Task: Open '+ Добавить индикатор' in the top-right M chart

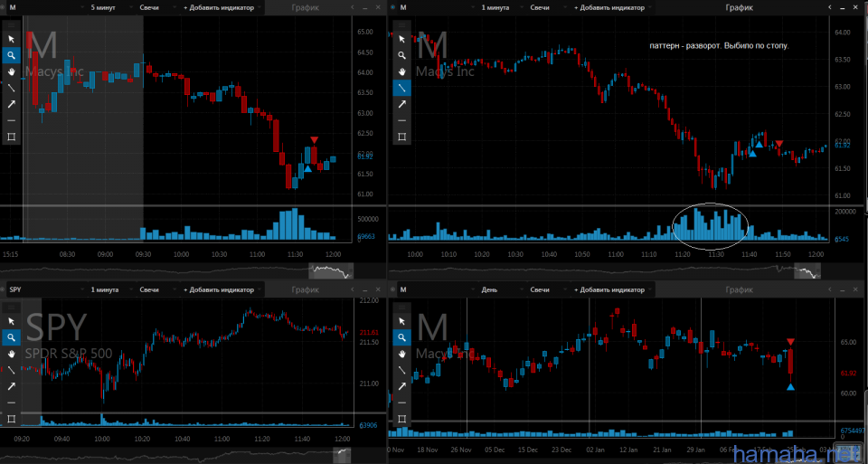Action: 613,8
